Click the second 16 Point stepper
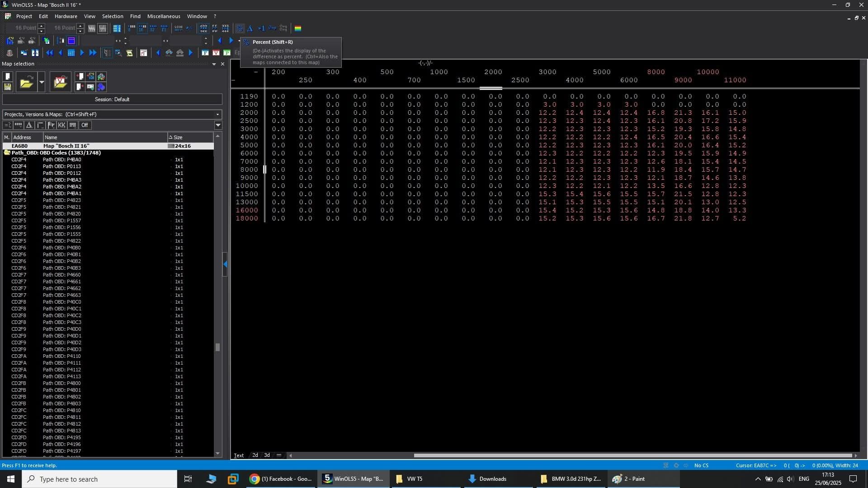Screen dimensions: 868x488 click(x=80, y=28)
